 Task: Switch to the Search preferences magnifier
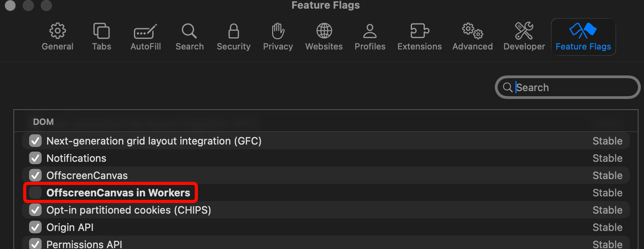[189, 31]
